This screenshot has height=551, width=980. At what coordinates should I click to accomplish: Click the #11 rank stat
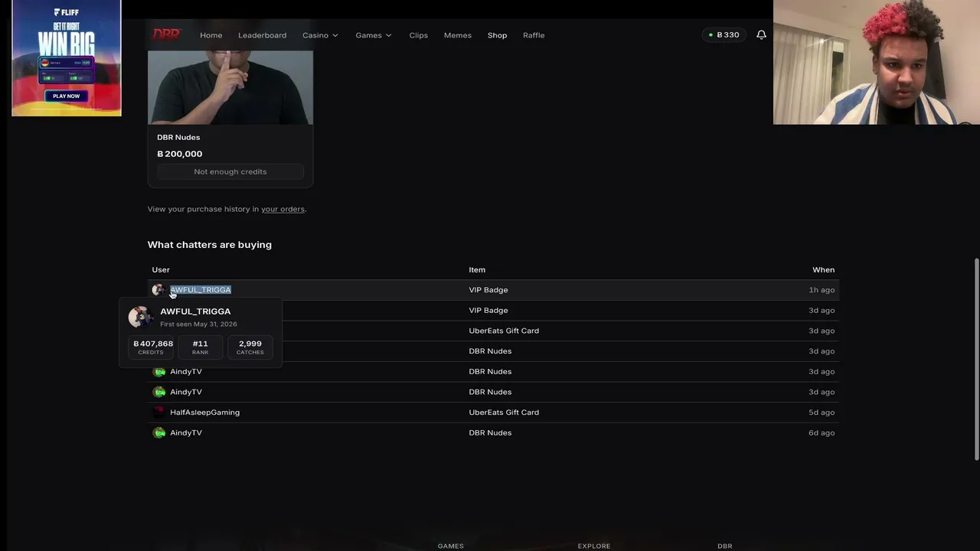[x=200, y=347]
